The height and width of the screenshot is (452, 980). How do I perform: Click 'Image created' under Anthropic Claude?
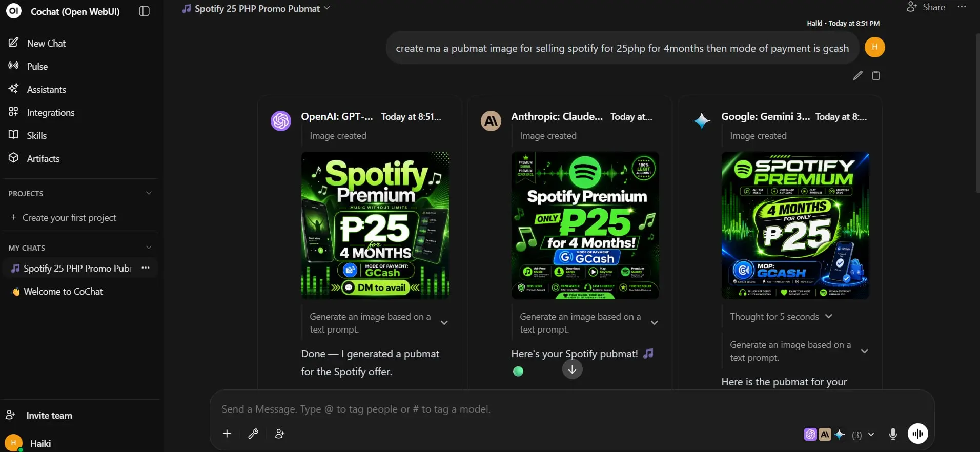pos(548,136)
